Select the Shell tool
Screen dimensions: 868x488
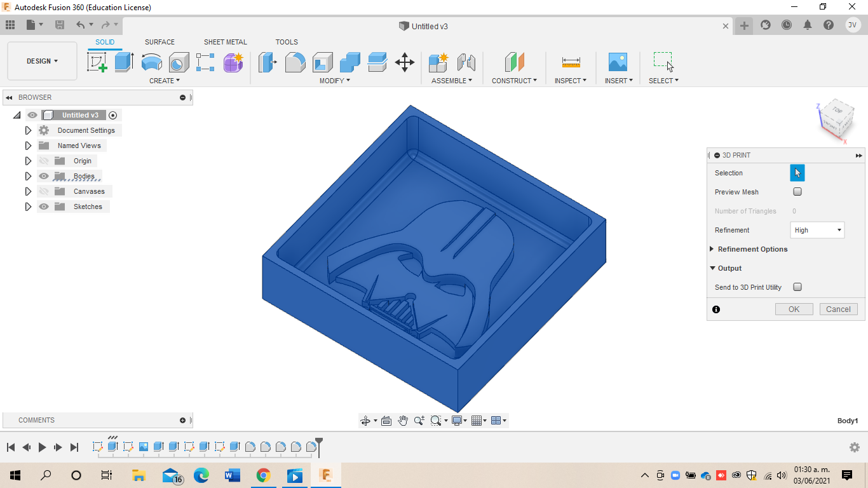323,62
